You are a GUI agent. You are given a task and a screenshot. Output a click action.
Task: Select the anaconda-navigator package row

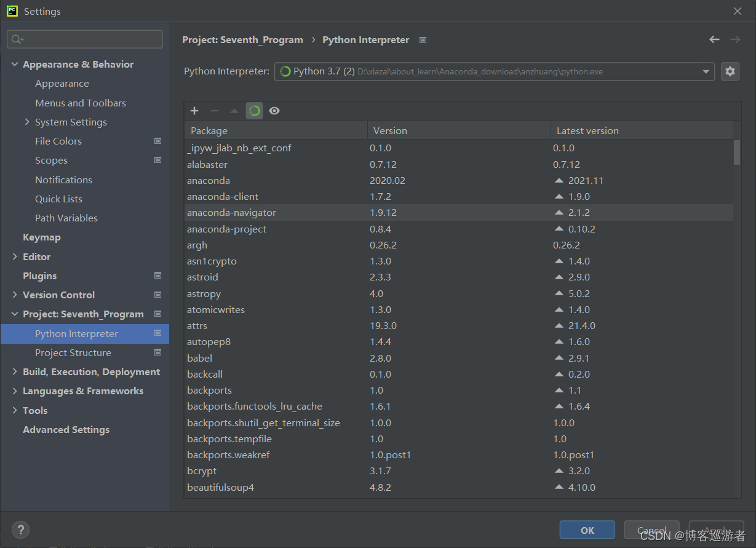click(459, 213)
